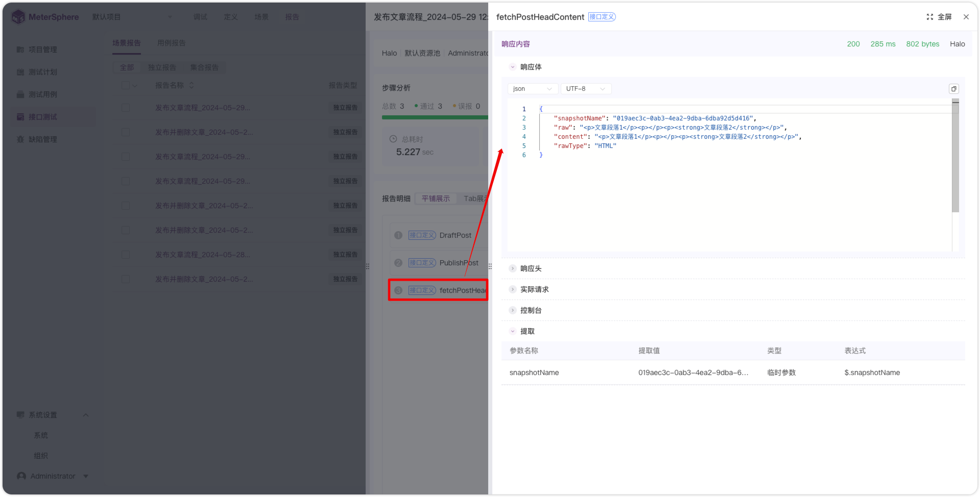Click the 200 status code
Image resolution: width=980 pixels, height=497 pixels.
[x=853, y=44]
